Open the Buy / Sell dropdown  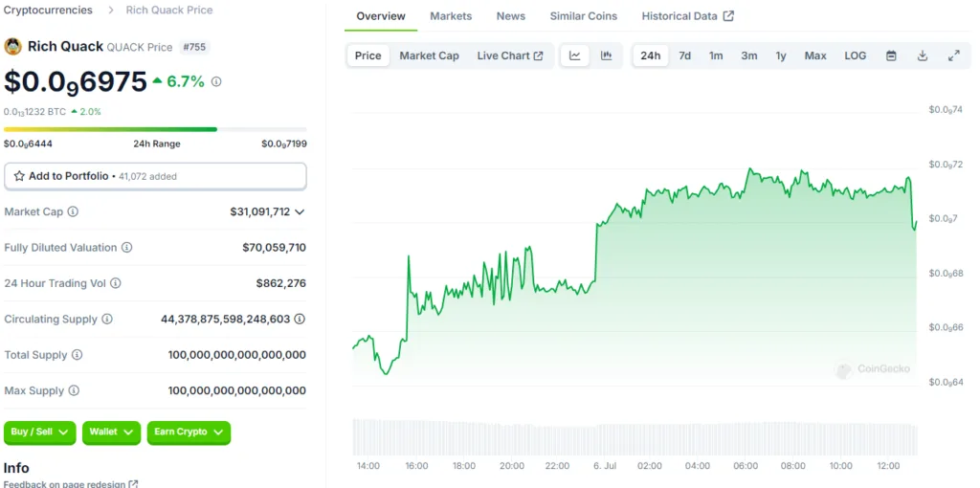coord(40,433)
